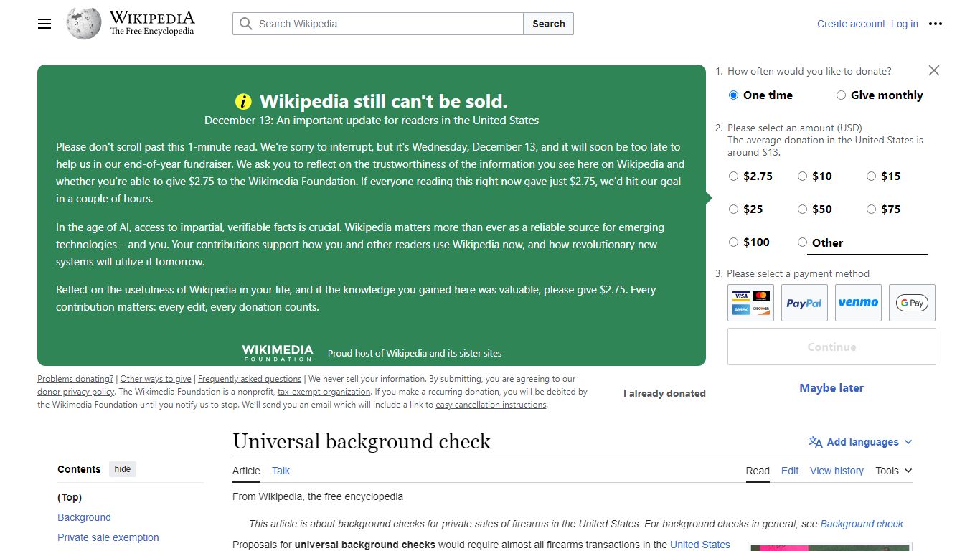Screen dimensions: 980x551
Task: Click I already donated
Action: (x=664, y=393)
